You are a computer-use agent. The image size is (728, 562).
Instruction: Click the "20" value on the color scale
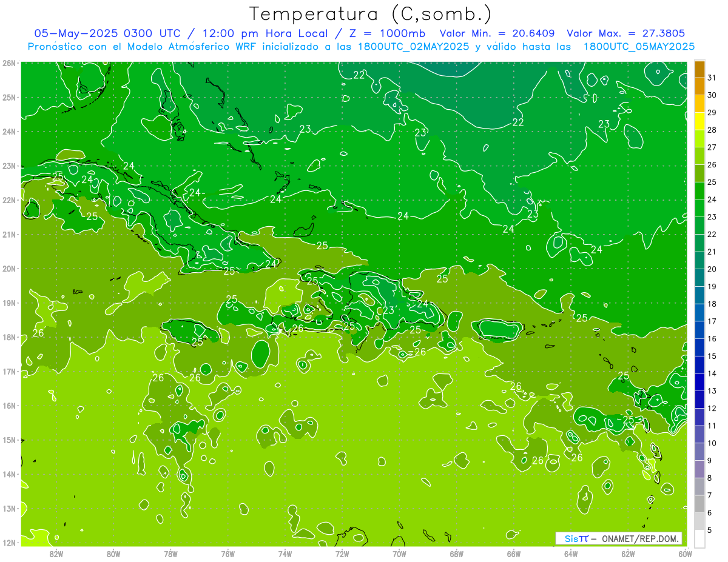tap(712, 269)
